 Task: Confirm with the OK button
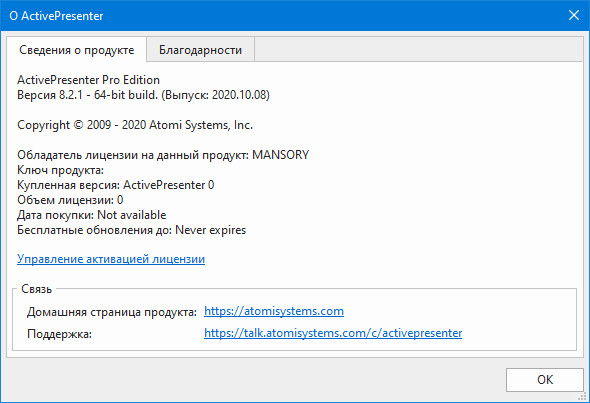coord(545,380)
